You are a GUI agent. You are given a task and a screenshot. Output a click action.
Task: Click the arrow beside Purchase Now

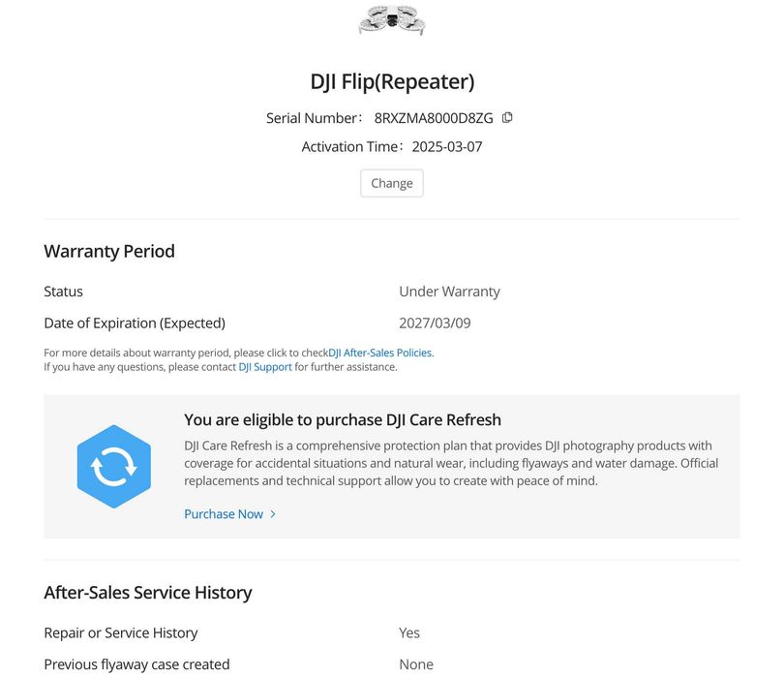coord(273,514)
